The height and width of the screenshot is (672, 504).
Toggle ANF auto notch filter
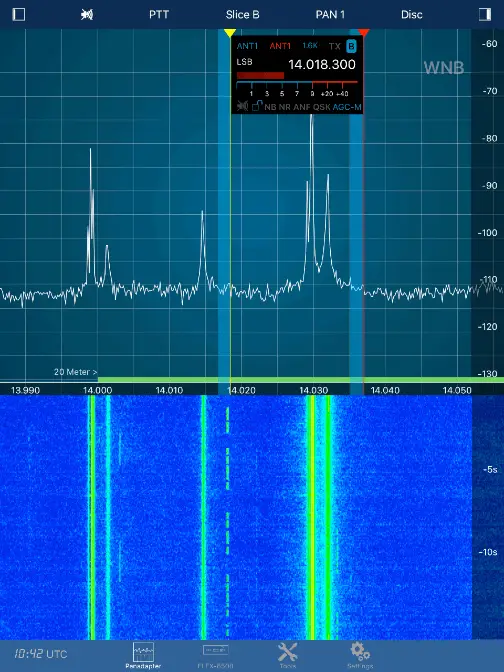pyautogui.click(x=302, y=107)
